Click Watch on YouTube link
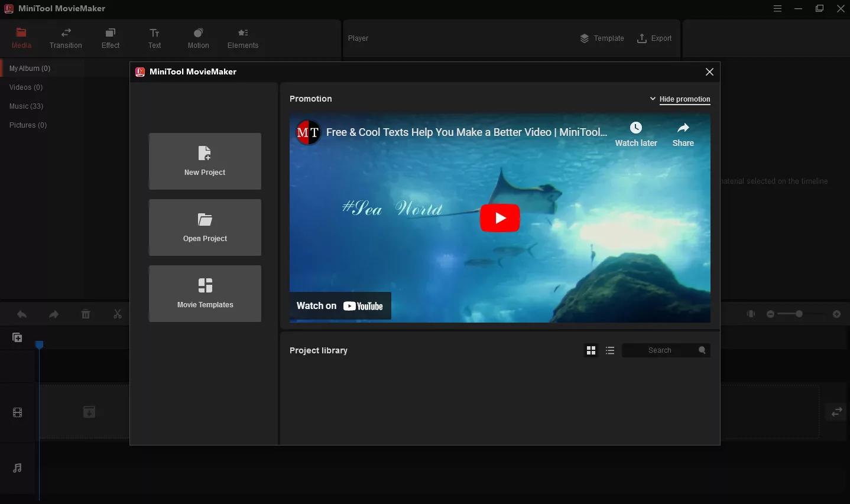 point(340,306)
